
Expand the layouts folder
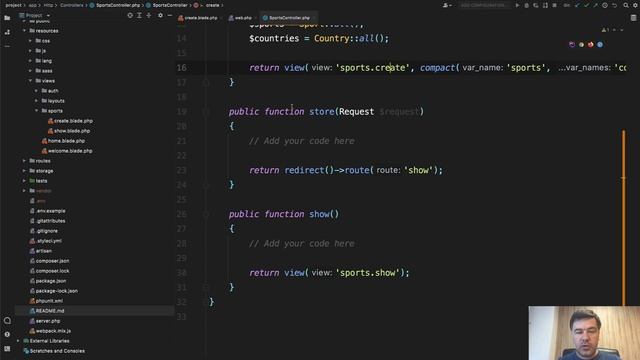coord(36,101)
